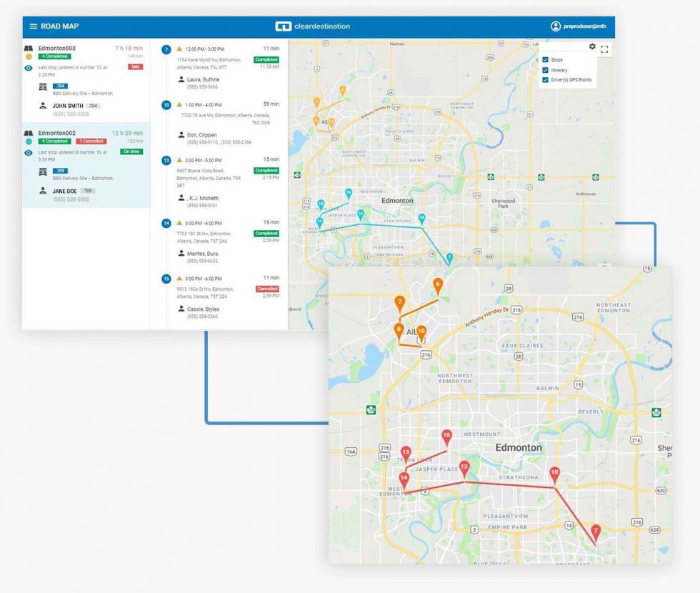Open the map settings gear
The width and height of the screenshot is (700, 593).
tap(592, 46)
